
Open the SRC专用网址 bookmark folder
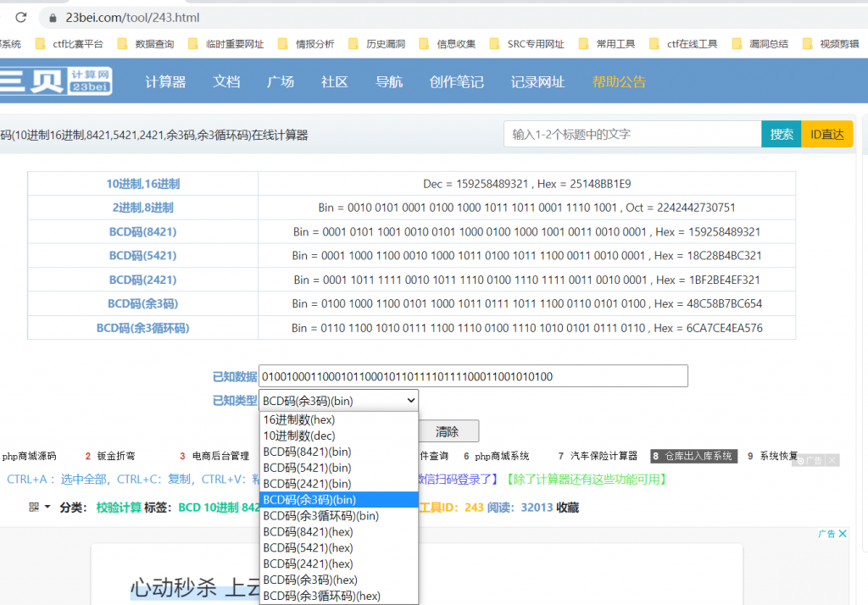coord(527,44)
